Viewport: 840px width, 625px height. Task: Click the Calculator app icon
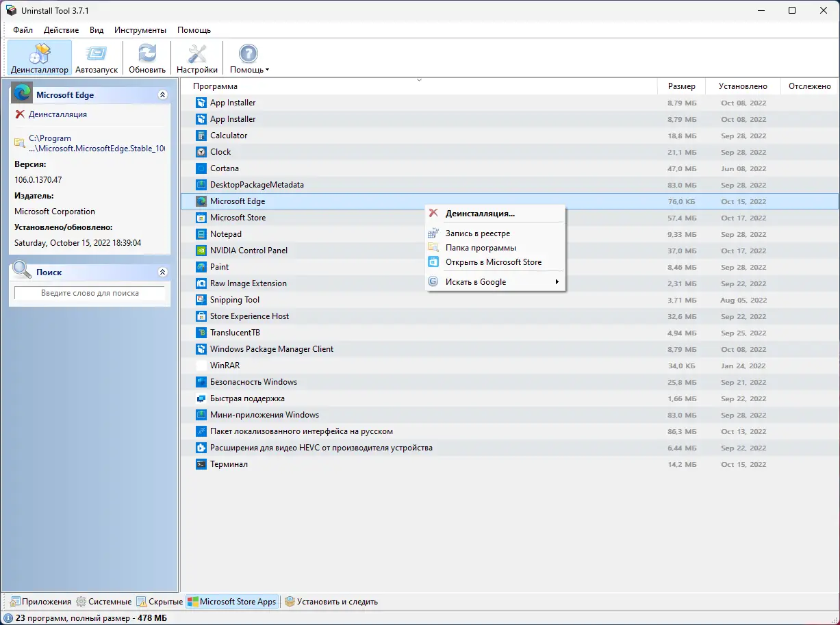[x=201, y=136]
